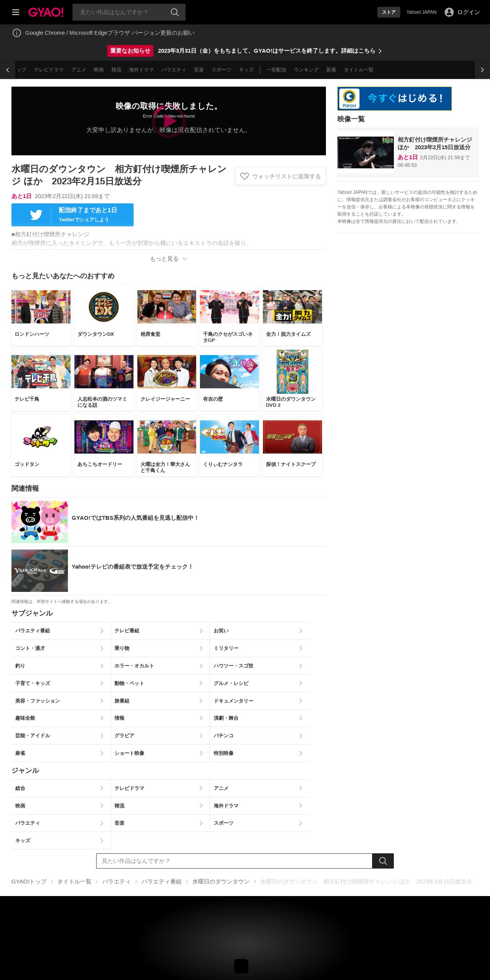This screenshot has width=490, height=980.
Task: Open the ダウンタウンDX recommendation card
Action: tap(104, 315)
